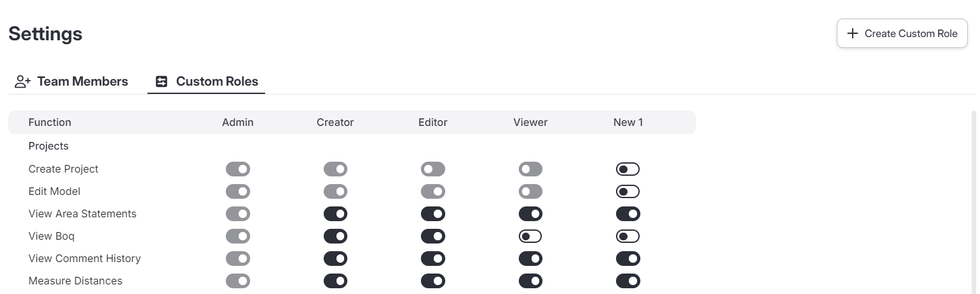Toggle Create Project for Admin
The height and width of the screenshot is (294, 980).
238,169
